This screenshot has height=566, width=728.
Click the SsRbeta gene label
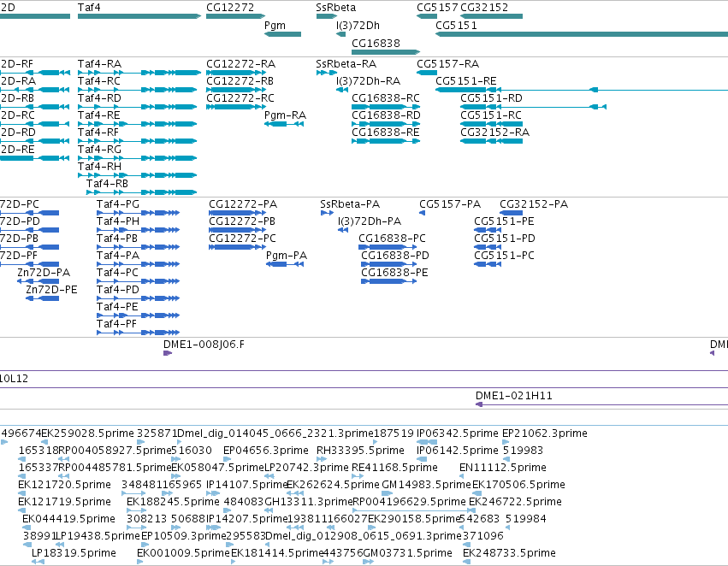335,8
